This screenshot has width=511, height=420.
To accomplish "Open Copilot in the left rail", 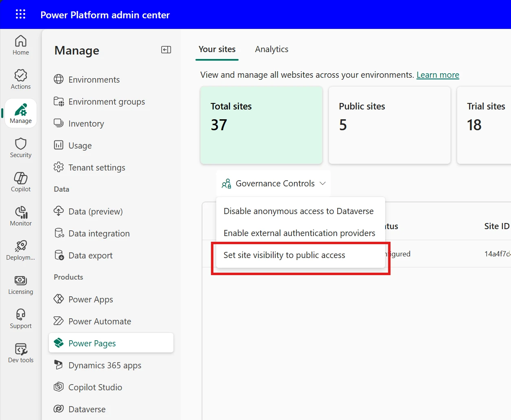I will coord(21,182).
